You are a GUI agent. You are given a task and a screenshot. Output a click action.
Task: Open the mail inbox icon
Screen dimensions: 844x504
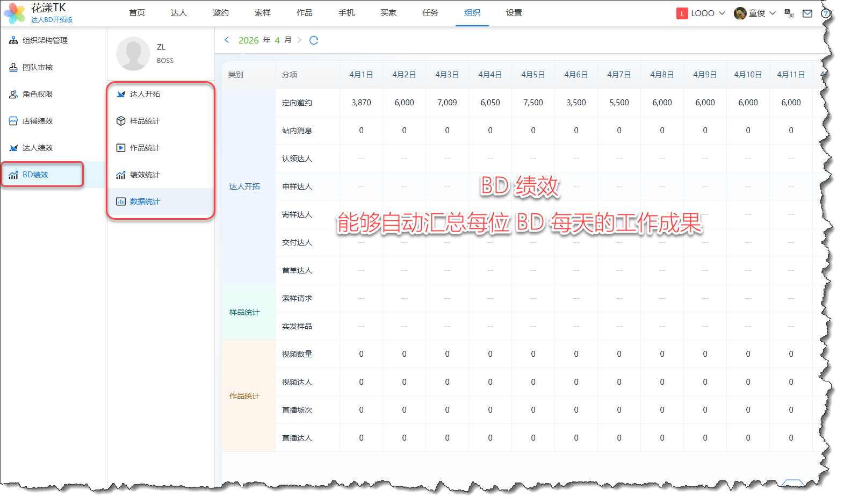[807, 13]
